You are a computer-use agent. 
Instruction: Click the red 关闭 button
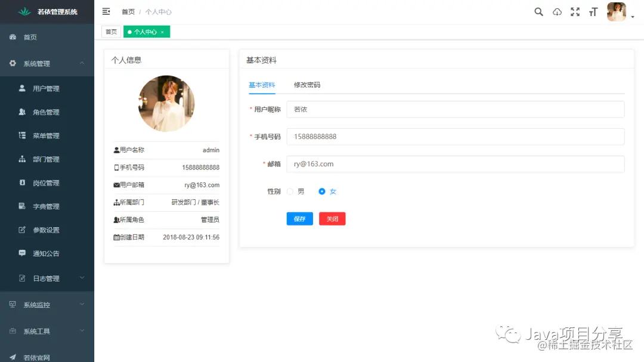click(332, 219)
